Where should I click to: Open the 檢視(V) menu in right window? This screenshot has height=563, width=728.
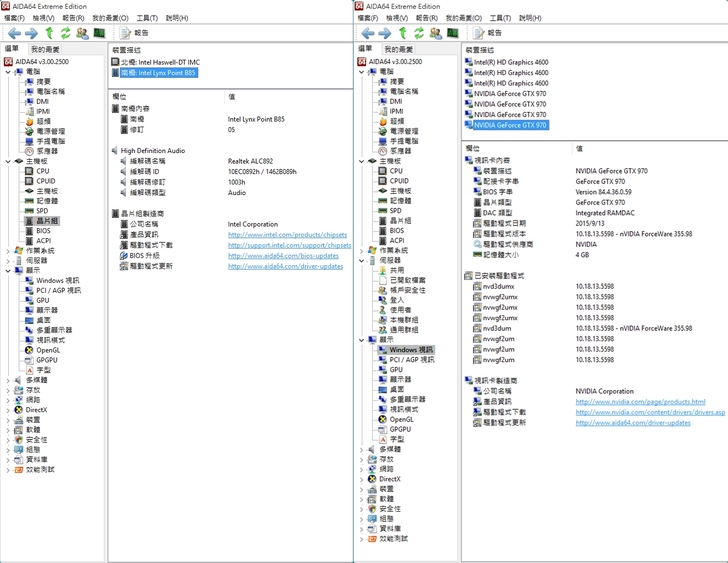point(396,18)
